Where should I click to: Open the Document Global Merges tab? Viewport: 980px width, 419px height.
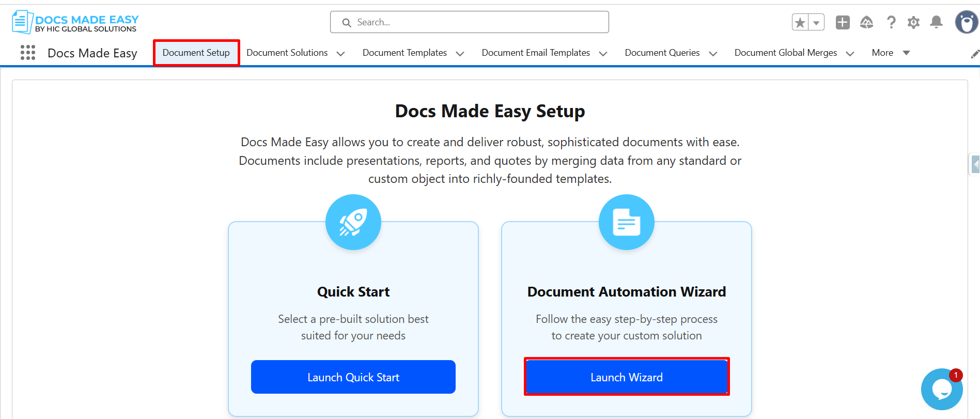point(786,53)
